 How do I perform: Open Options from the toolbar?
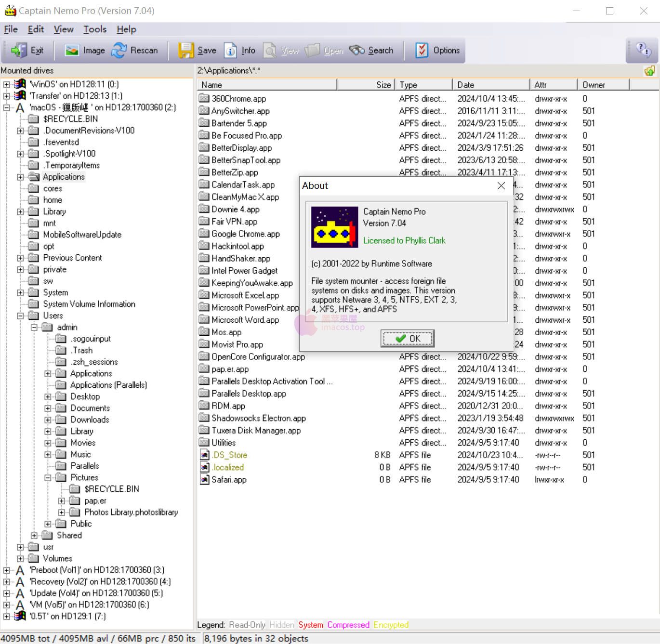click(437, 50)
